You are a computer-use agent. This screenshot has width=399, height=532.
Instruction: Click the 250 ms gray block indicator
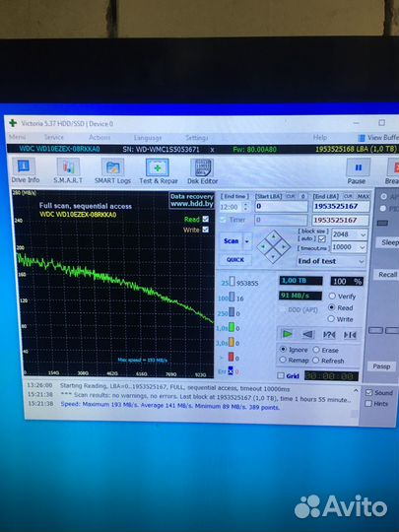coord(232,312)
